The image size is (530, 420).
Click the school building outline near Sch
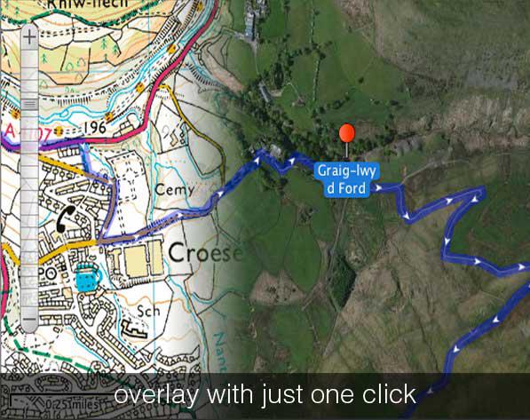click(x=135, y=329)
